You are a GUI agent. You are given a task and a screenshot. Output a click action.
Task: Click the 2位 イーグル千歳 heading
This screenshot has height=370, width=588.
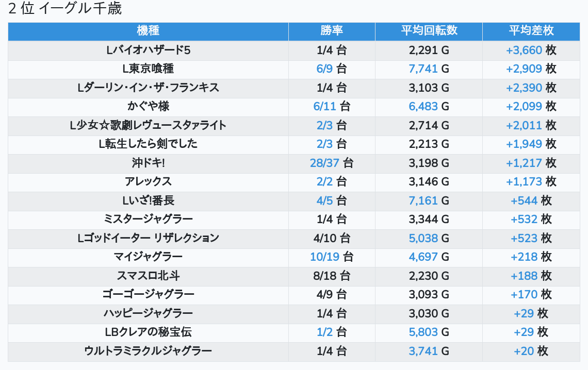[65, 9]
